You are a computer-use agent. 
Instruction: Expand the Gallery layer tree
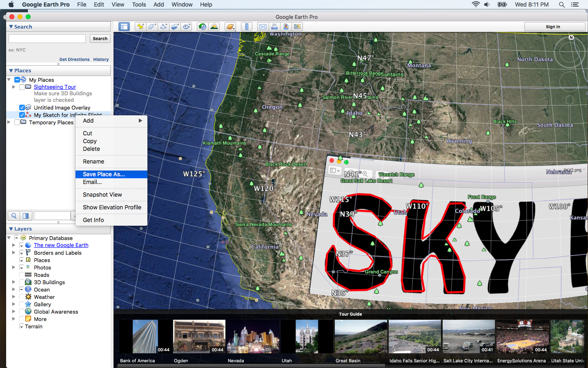click(x=13, y=304)
